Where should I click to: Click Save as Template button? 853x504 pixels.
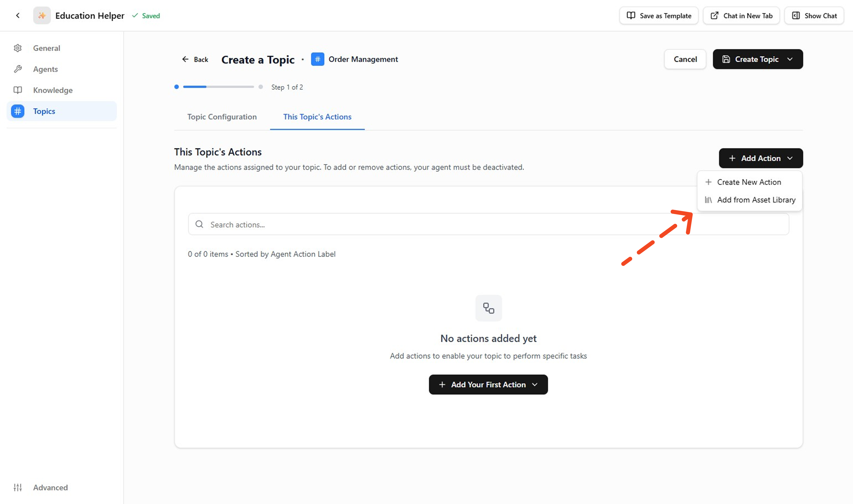tap(659, 16)
